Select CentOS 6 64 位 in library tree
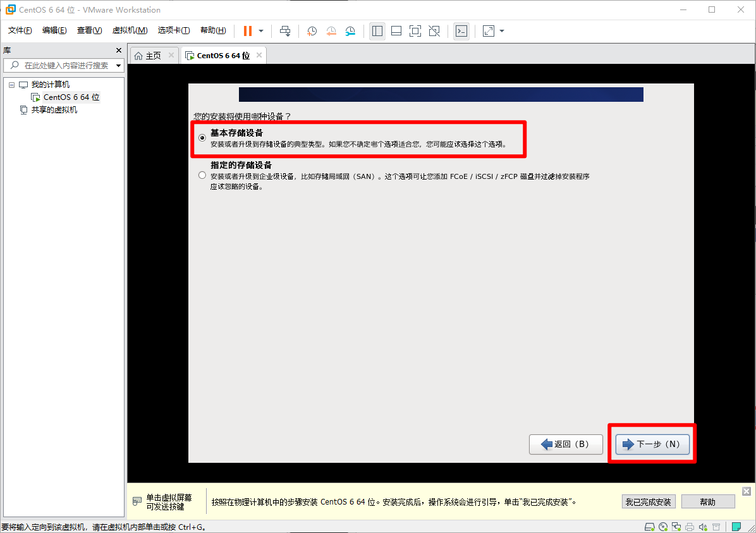The width and height of the screenshot is (756, 533). pyautogui.click(x=71, y=97)
